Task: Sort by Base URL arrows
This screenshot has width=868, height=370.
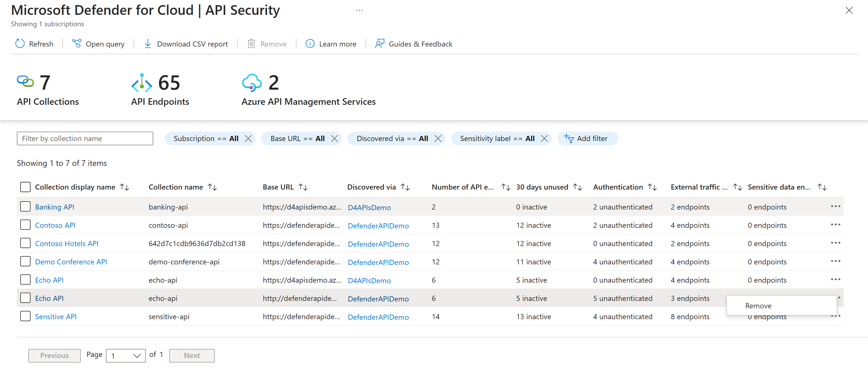Action: pos(303,187)
